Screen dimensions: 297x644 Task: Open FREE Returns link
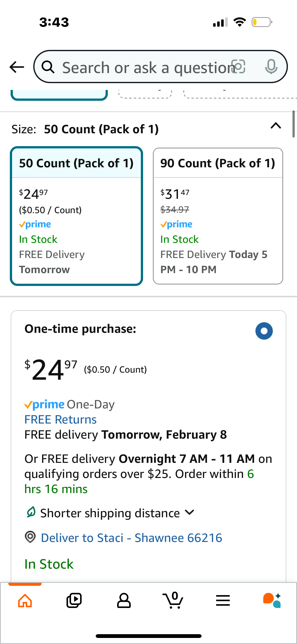click(x=60, y=420)
